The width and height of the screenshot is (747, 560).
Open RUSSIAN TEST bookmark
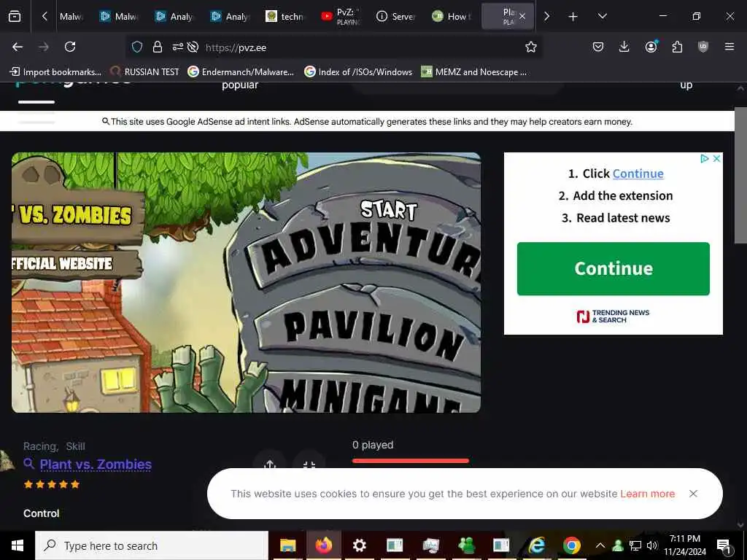145,72
